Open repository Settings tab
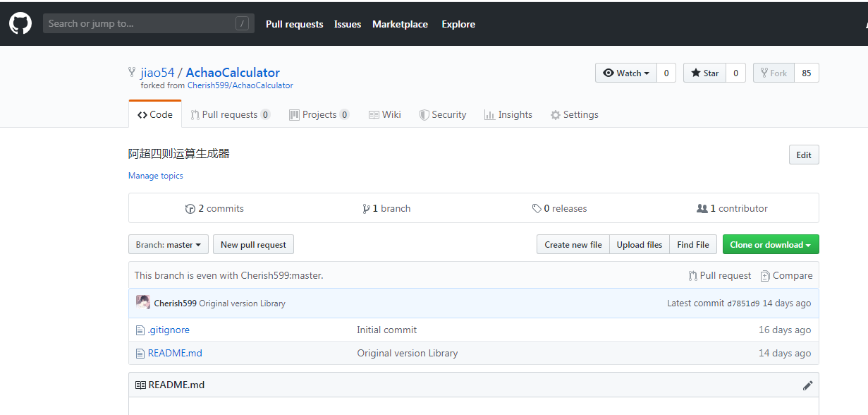 coord(575,114)
